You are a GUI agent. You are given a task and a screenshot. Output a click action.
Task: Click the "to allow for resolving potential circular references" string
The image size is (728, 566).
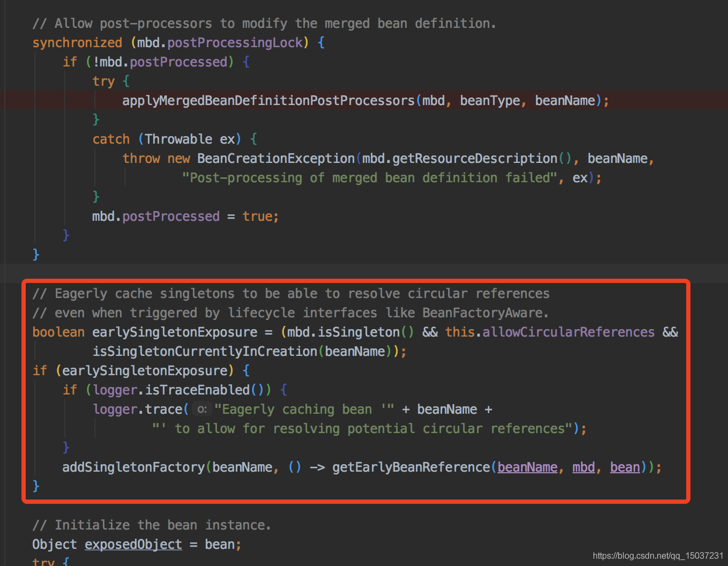point(362,429)
